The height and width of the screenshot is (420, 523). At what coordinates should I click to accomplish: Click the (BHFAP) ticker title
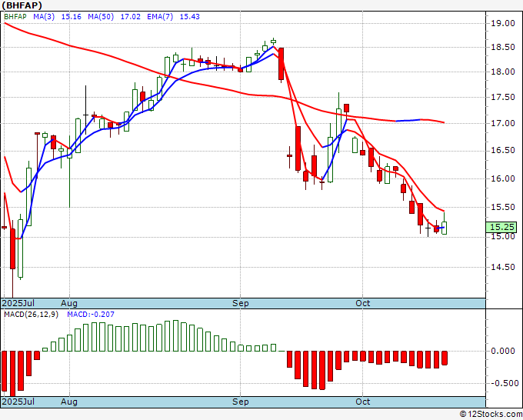point(22,5)
